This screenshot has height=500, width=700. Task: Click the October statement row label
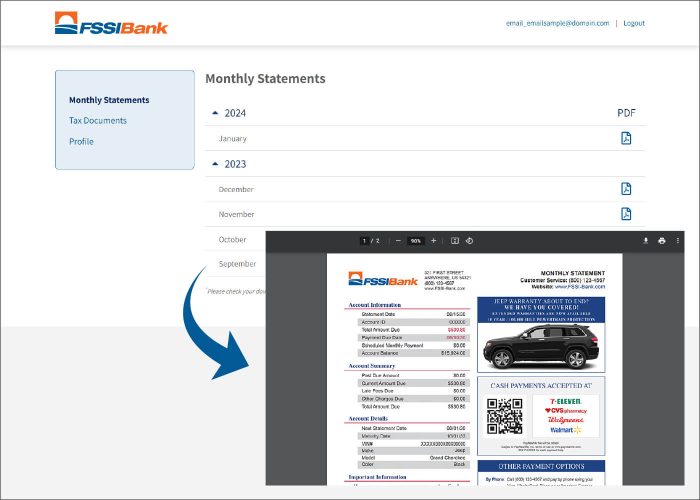233,240
